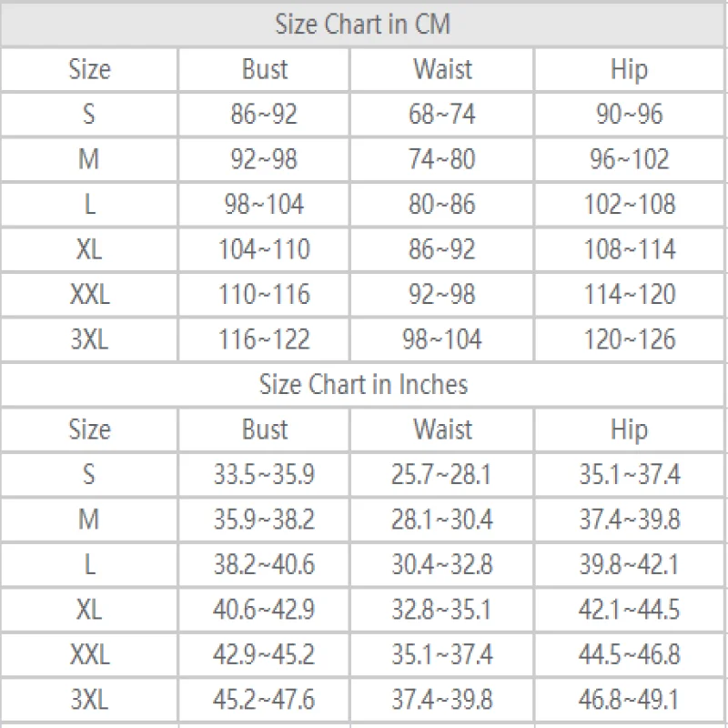Click the 'Size Chart in Inches' title
The image size is (728, 728).
click(363, 385)
